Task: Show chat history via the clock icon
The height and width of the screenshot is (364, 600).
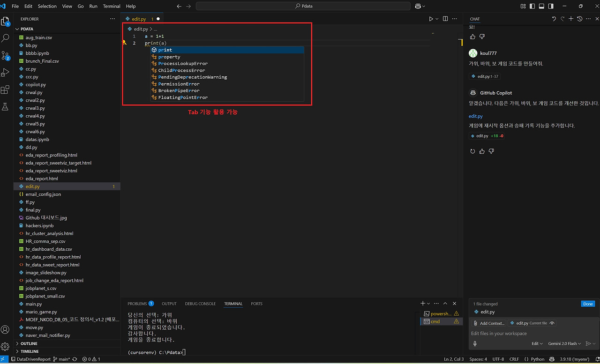Action: tap(579, 19)
